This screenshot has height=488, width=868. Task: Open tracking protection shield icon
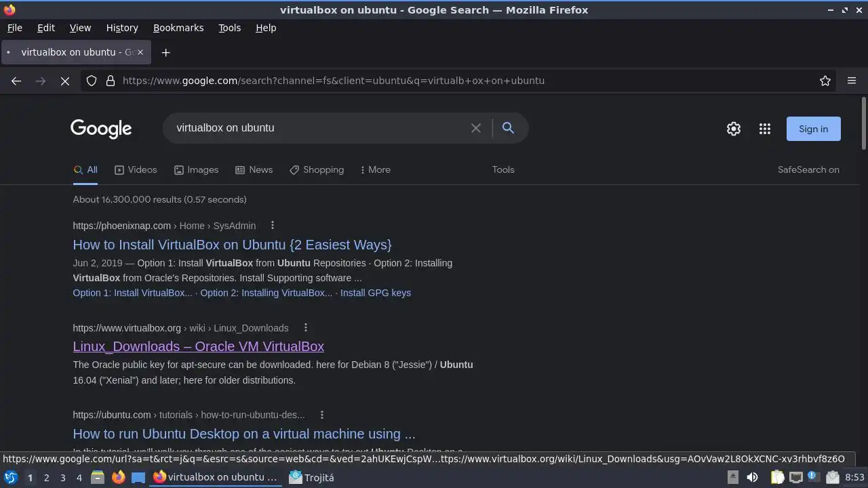point(92,81)
